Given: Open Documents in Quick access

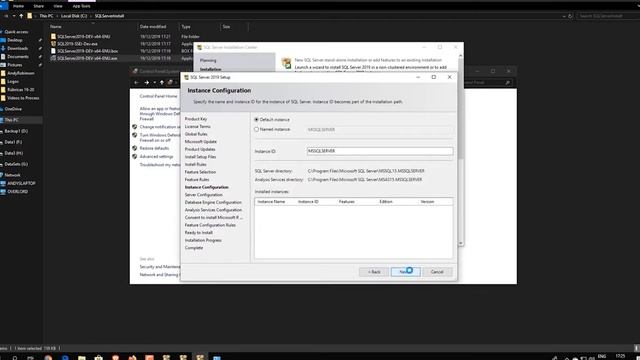Looking at the screenshot, I should point(18,57).
